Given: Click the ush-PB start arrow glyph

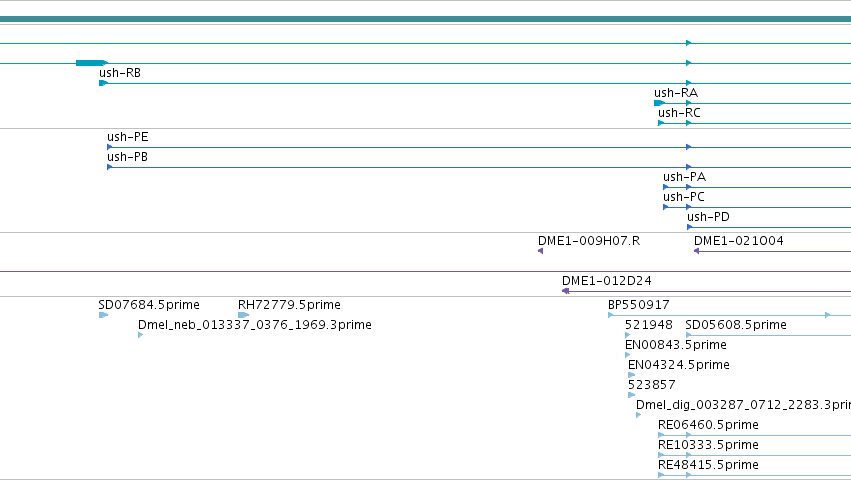Looking at the screenshot, I should (x=110, y=167).
